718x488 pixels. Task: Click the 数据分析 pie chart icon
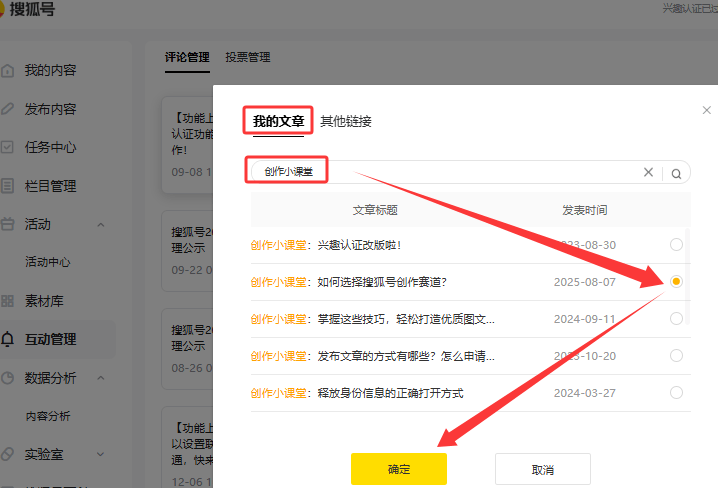pos(7,378)
